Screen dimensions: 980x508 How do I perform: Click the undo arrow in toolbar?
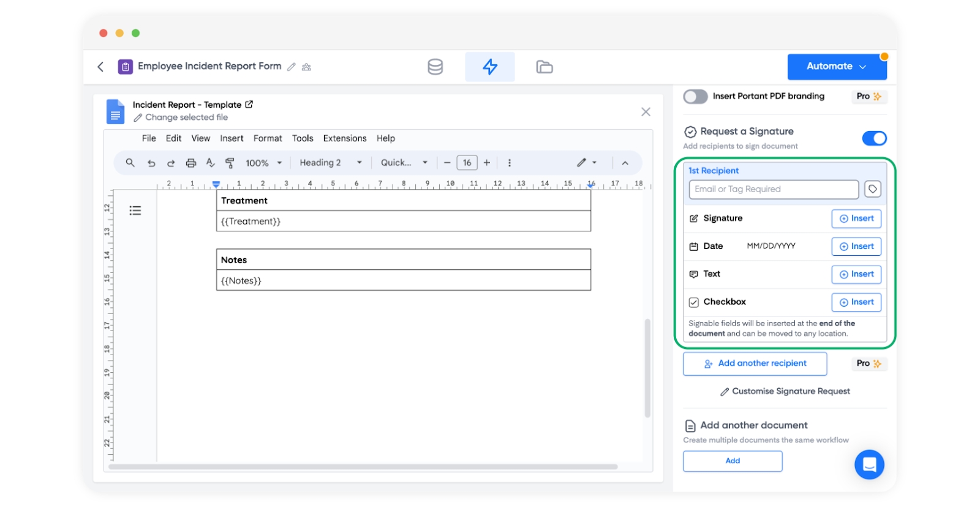(x=151, y=163)
